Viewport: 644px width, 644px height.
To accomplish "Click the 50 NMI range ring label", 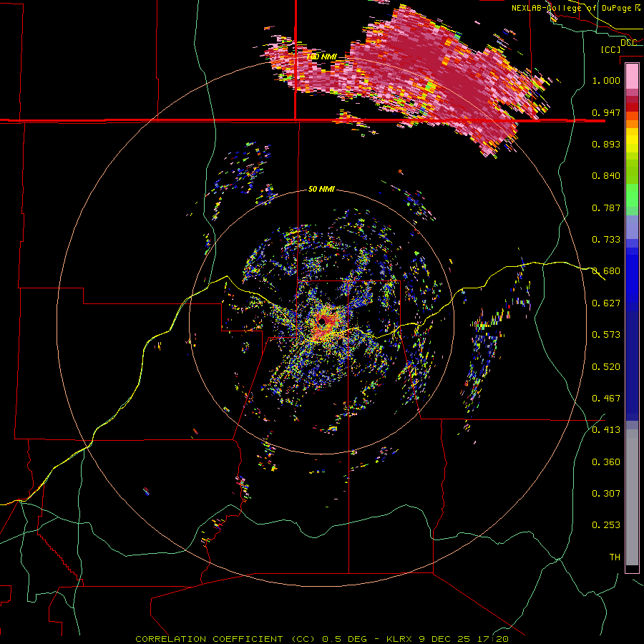I will pyautogui.click(x=321, y=189).
